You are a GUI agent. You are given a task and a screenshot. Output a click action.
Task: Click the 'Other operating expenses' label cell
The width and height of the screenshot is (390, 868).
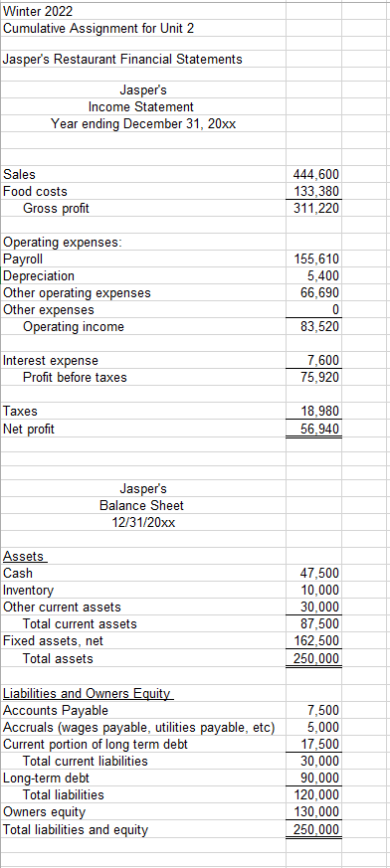tap(143, 293)
